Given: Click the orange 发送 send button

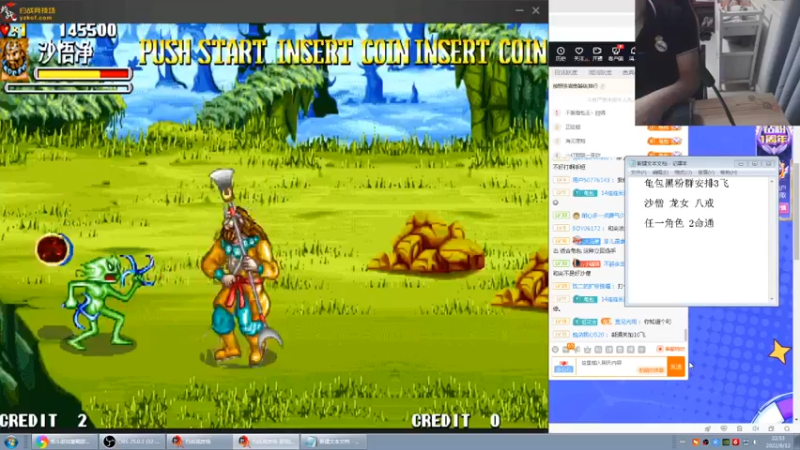Looking at the screenshot, I should [676, 366].
